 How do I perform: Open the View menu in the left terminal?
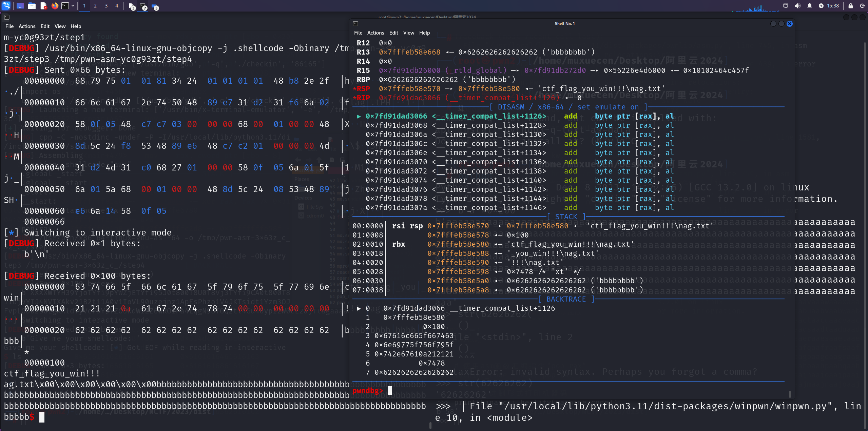(x=60, y=26)
